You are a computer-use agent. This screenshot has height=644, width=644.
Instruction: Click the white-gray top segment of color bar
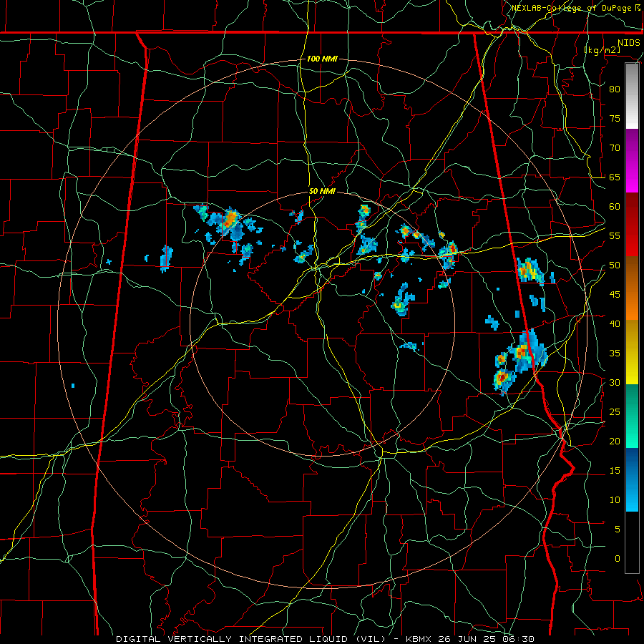click(632, 96)
